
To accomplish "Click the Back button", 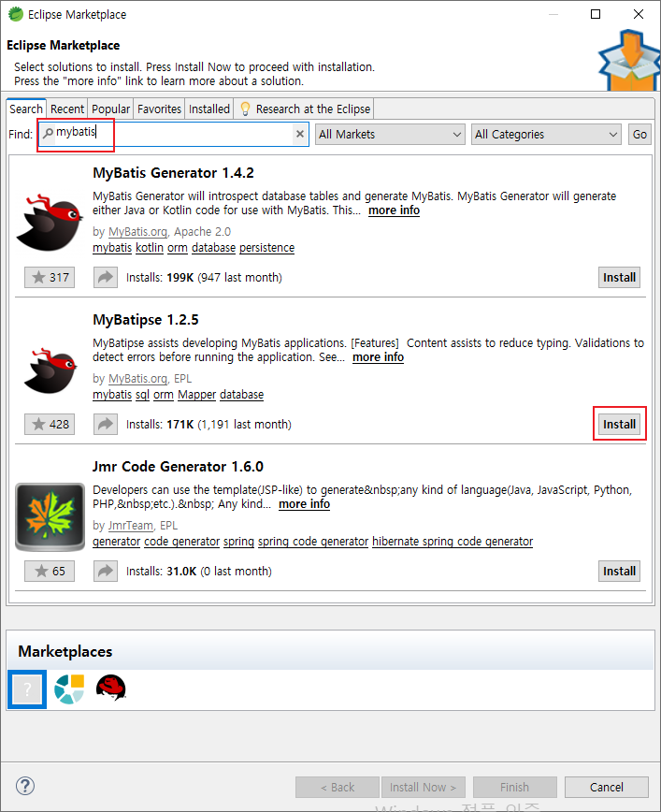I will click(x=338, y=787).
